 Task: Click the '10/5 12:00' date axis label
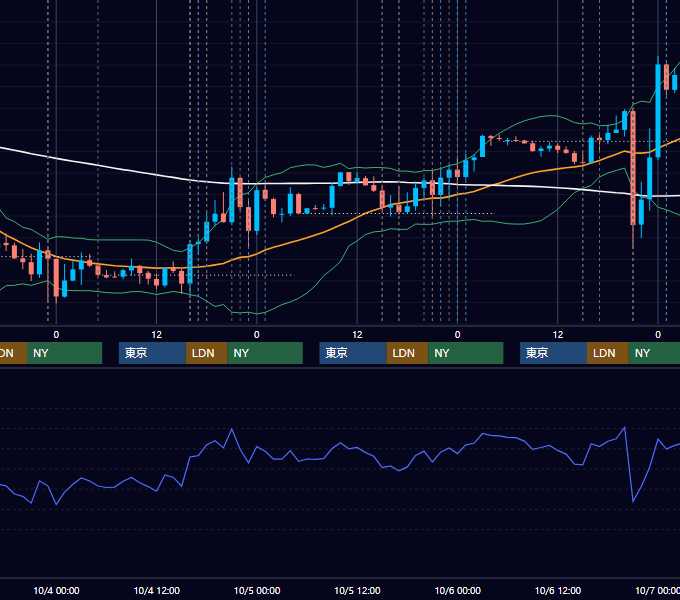pos(357,590)
